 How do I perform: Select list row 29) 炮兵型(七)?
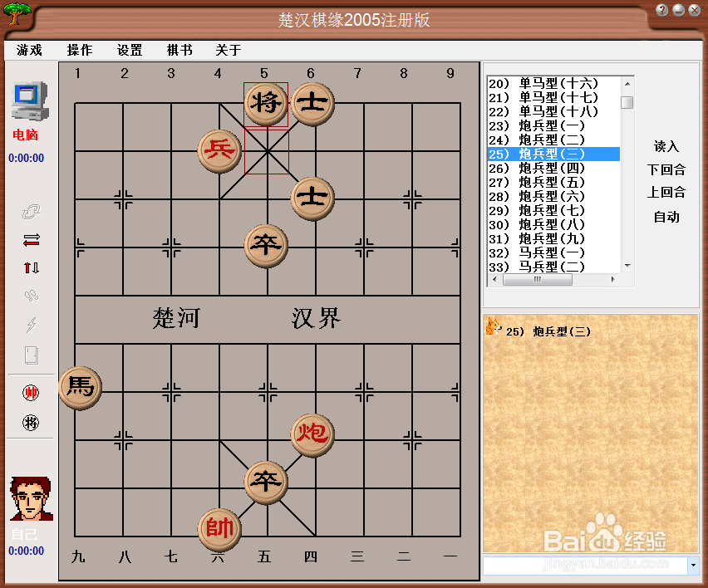click(554, 211)
